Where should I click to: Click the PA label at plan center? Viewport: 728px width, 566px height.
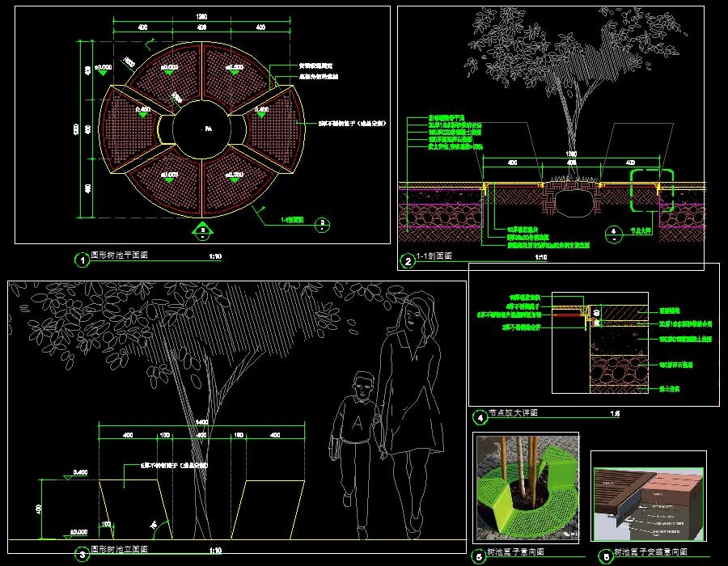208,129
